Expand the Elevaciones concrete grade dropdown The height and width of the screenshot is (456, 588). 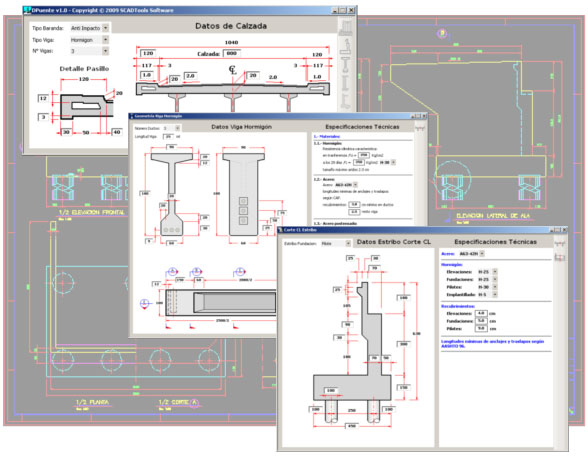point(495,272)
